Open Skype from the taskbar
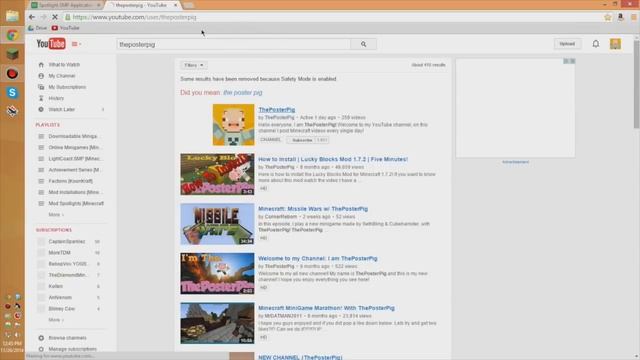 tap(12, 93)
